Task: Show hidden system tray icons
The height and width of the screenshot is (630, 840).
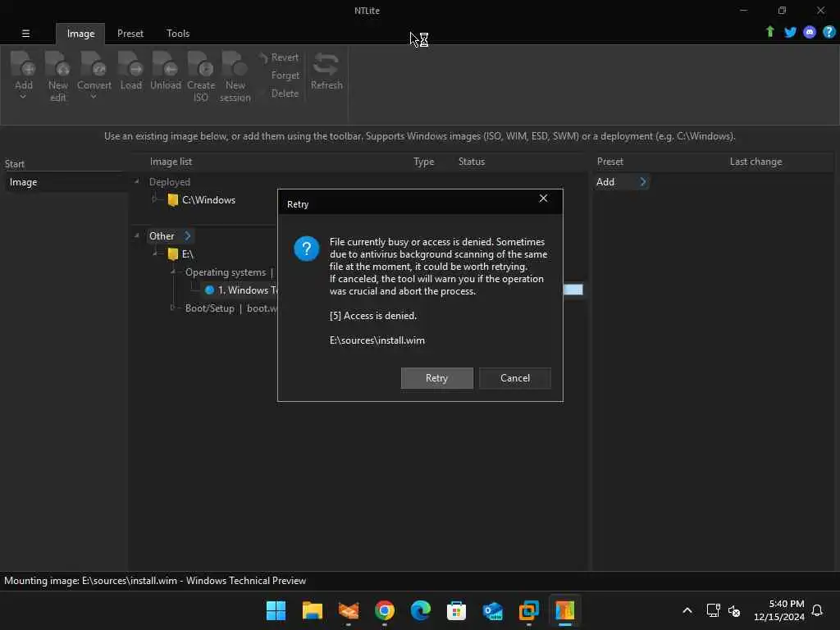Action: (687, 610)
